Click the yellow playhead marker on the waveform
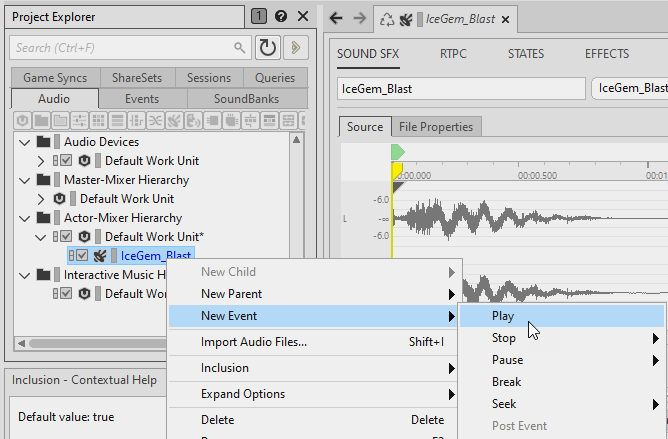 pos(396,172)
